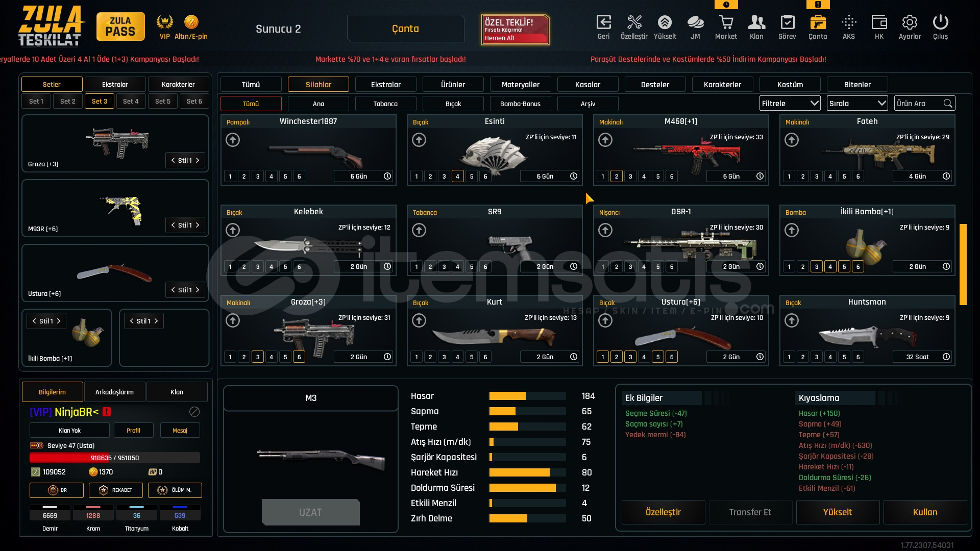Toggle set slot 1 on Winchester1887 card

pyautogui.click(x=230, y=176)
